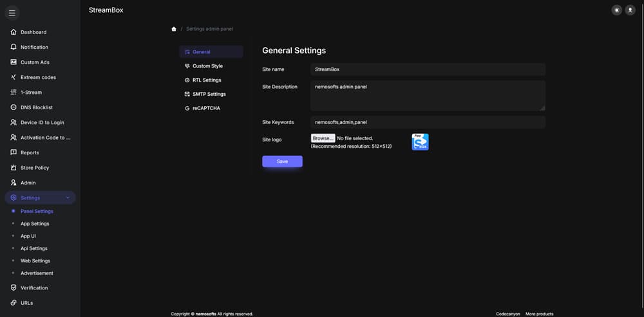This screenshot has height=317, width=644.
Task: Click the Site name input field
Action: coord(428,69)
